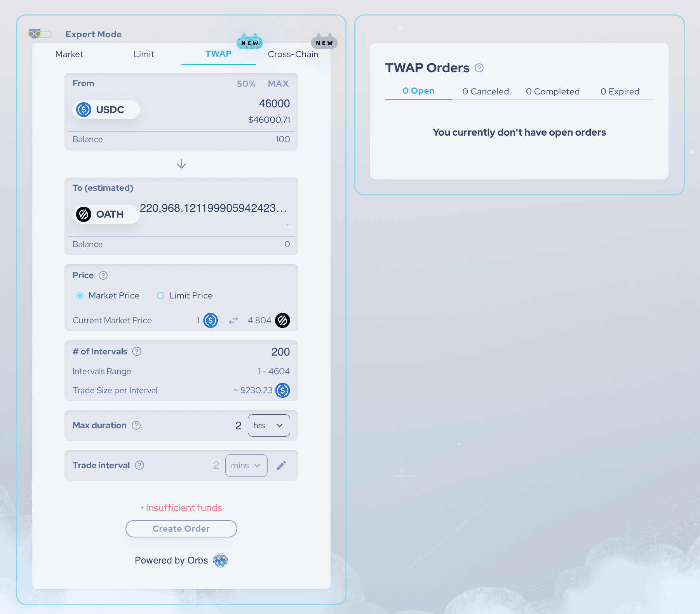The width and height of the screenshot is (700, 614).
Task: Select the Limit Price radio option
Action: (185, 296)
